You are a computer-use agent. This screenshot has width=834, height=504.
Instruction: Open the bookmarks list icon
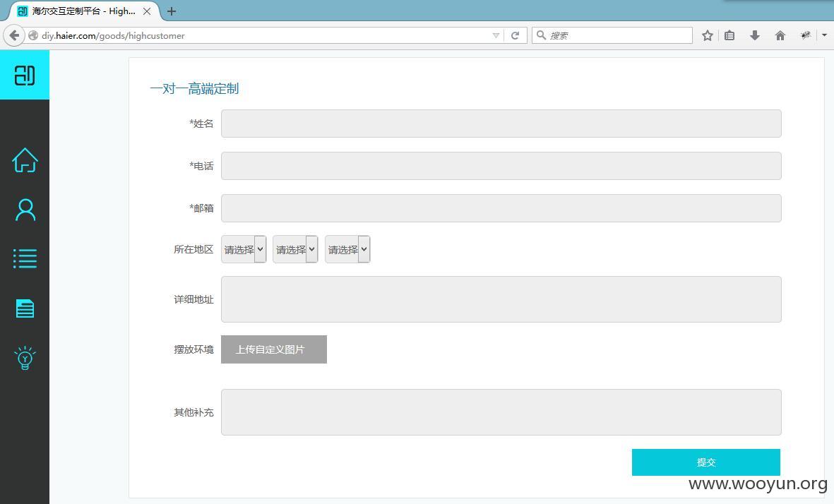point(729,35)
